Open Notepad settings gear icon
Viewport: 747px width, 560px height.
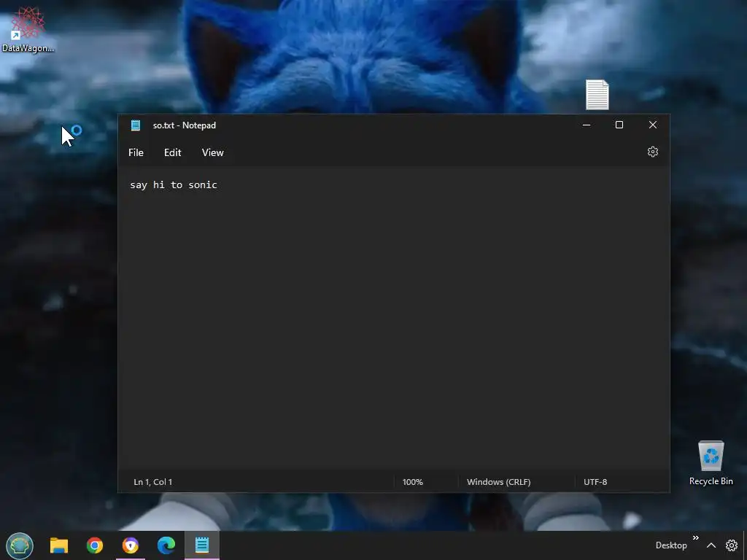653,152
